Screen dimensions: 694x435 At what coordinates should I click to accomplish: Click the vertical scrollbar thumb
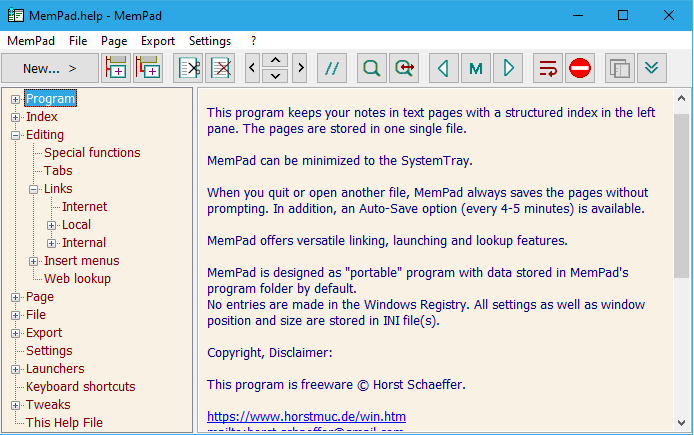tap(681, 196)
